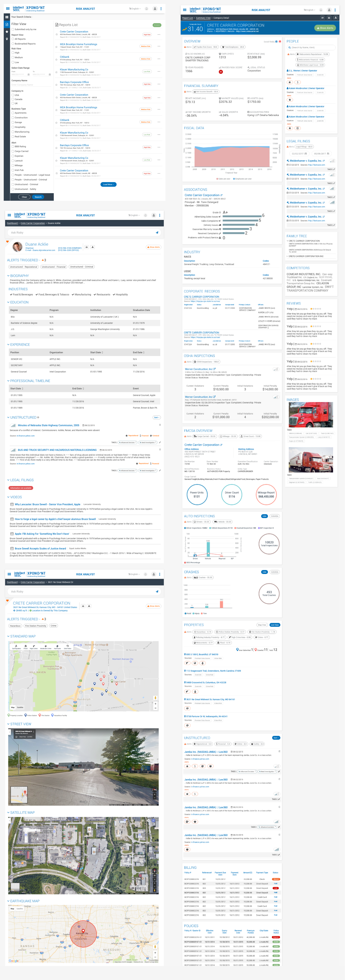Image resolution: width=345 pixels, height=980 pixels.
Task: Focus the Enter Company Name field
Action: click(31, 85)
